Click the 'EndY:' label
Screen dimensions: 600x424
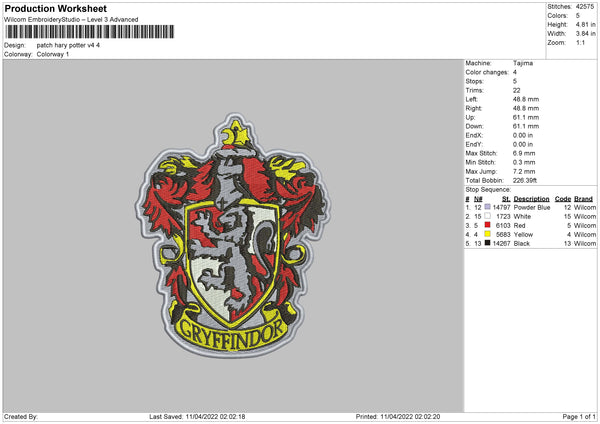[x=474, y=144]
